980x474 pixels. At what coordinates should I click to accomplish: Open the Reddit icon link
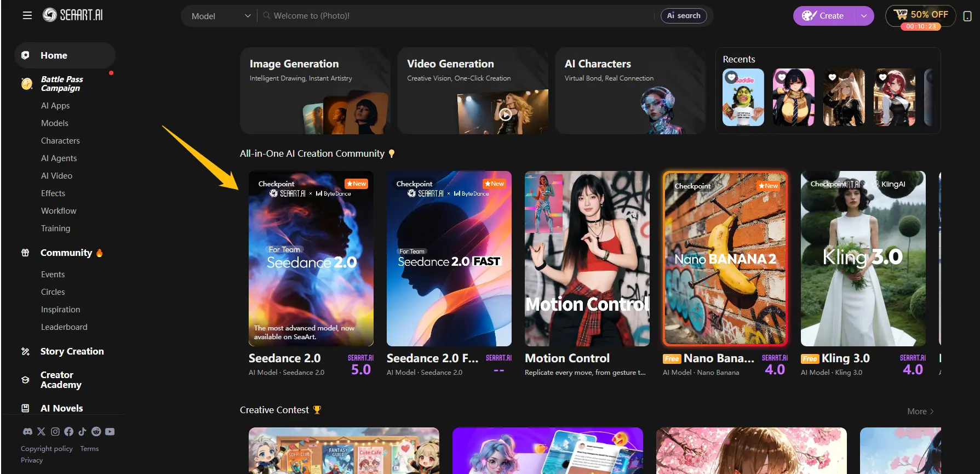point(96,432)
